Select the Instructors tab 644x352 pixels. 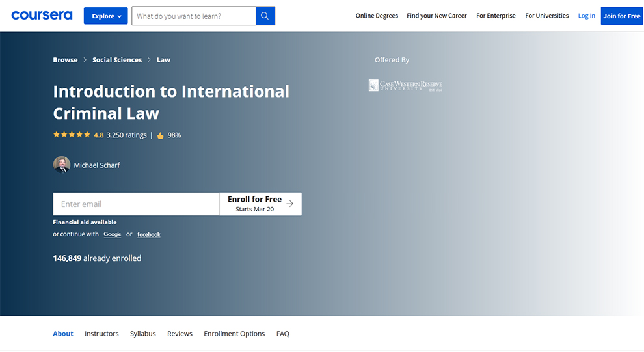click(101, 334)
